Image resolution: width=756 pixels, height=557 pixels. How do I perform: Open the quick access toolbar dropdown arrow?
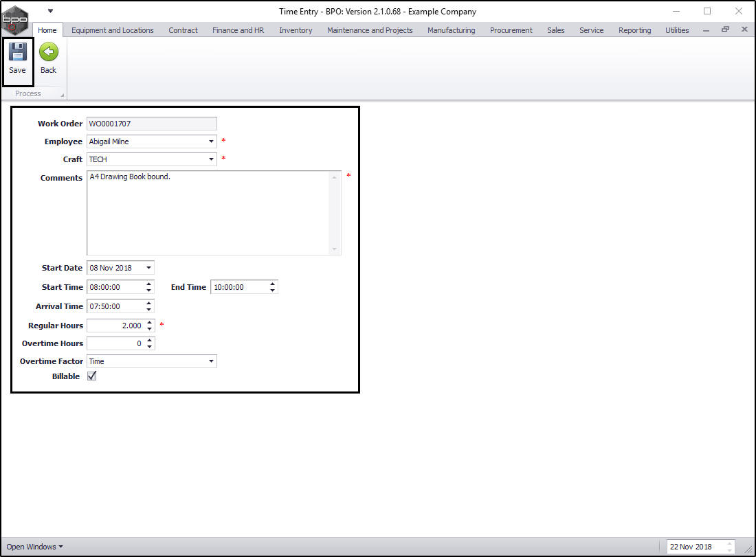[x=51, y=10]
